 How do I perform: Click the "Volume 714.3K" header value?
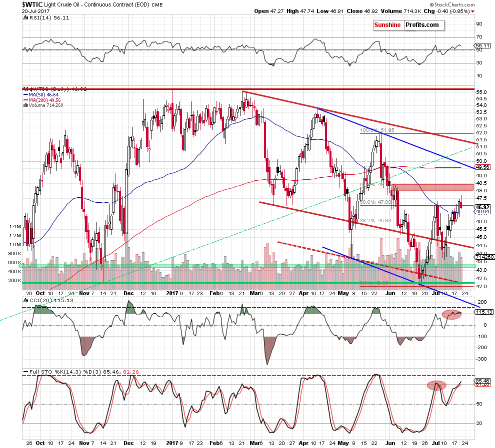[x=401, y=11]
